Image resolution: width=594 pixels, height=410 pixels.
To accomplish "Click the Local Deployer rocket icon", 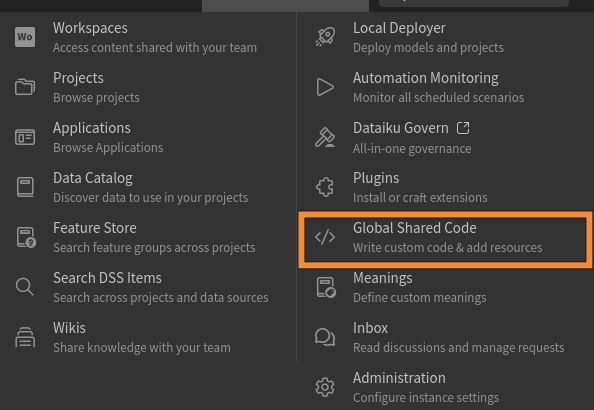I will pyautogui.click(x=325, y=37).
